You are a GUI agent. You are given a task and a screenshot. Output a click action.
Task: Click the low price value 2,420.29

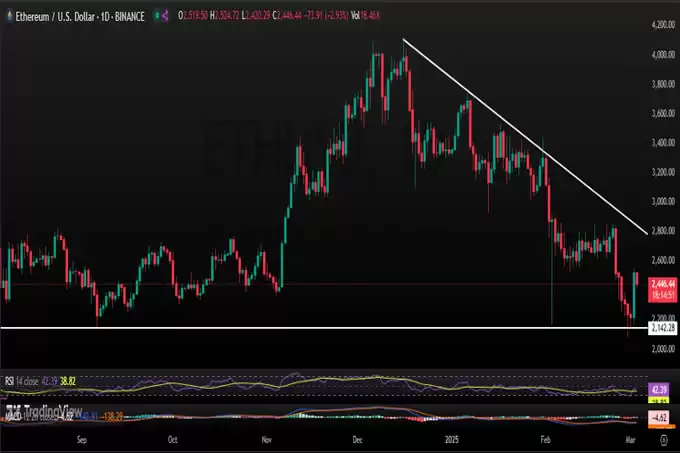258,16
